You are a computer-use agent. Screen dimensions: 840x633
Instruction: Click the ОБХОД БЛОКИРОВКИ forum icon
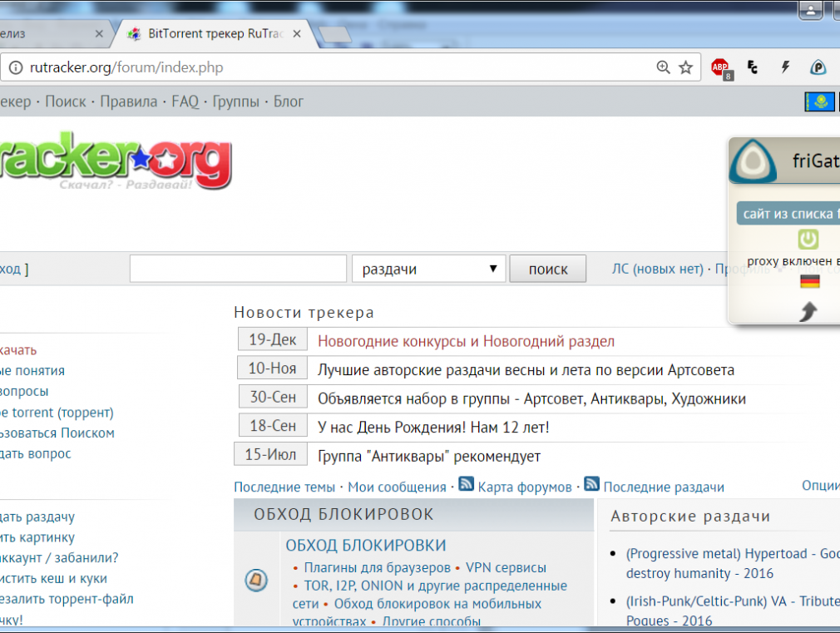[256, 580]
